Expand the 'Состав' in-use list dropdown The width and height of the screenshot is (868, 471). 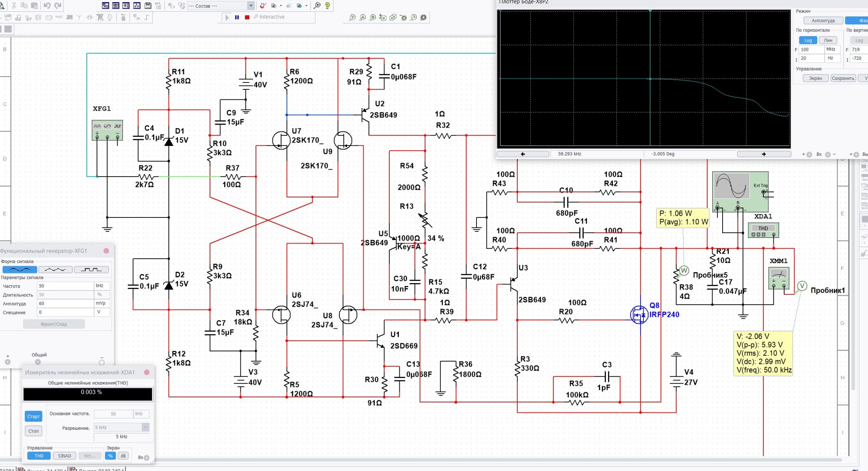[251, 6]
